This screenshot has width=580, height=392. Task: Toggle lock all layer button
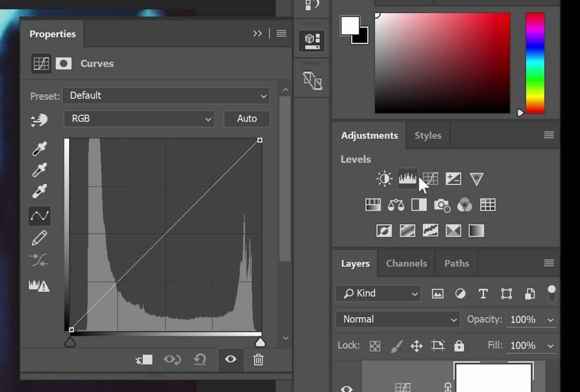click(459, 346)
